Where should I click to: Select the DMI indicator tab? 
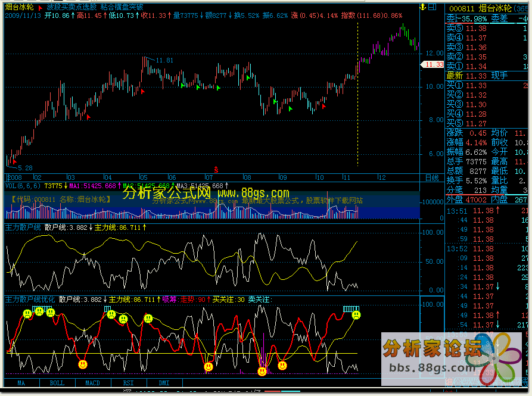[164, 382]
